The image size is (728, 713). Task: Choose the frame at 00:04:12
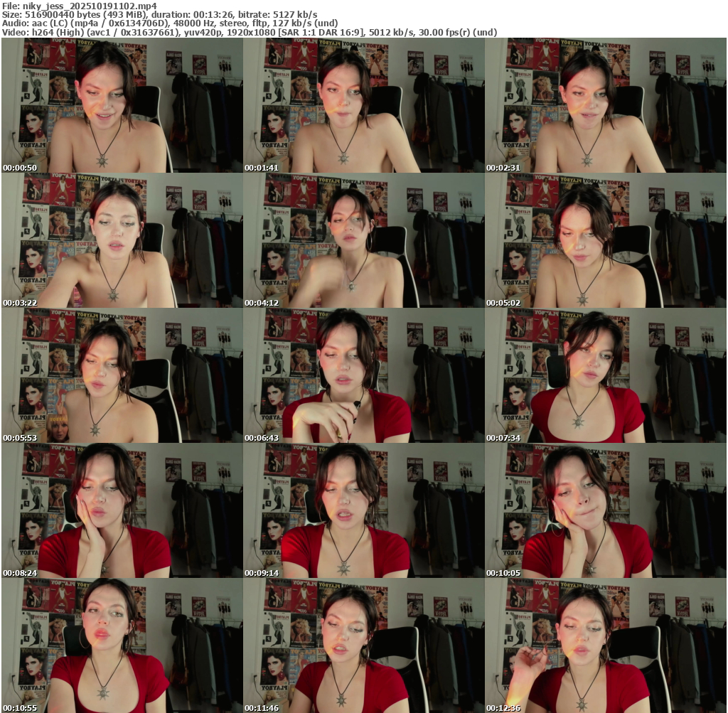(364, 240)
